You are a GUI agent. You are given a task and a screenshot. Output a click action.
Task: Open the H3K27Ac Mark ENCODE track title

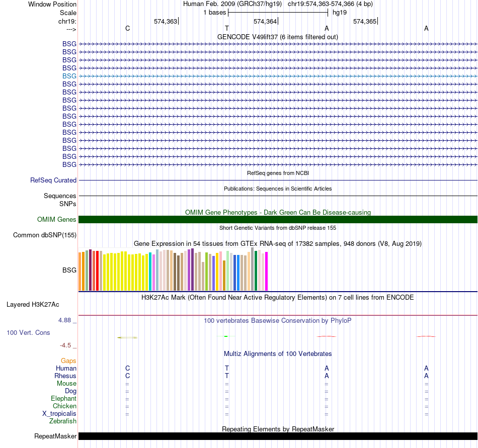point(278,297)
